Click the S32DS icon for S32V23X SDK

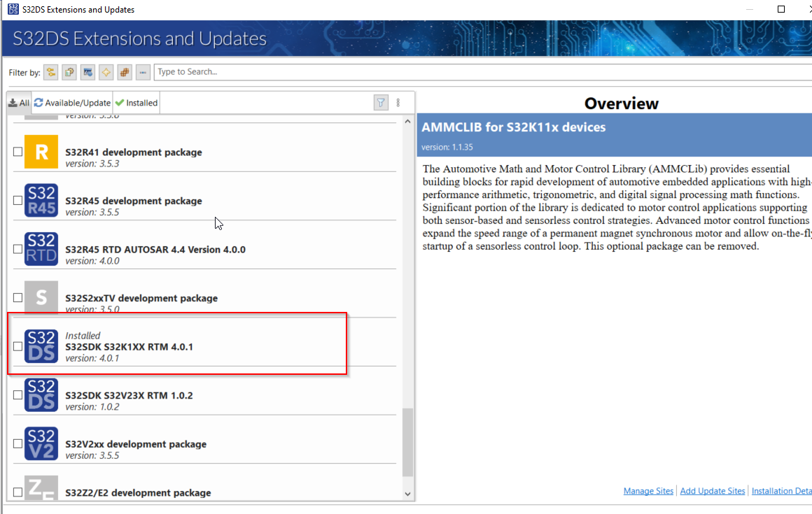(x=41, y=394)
